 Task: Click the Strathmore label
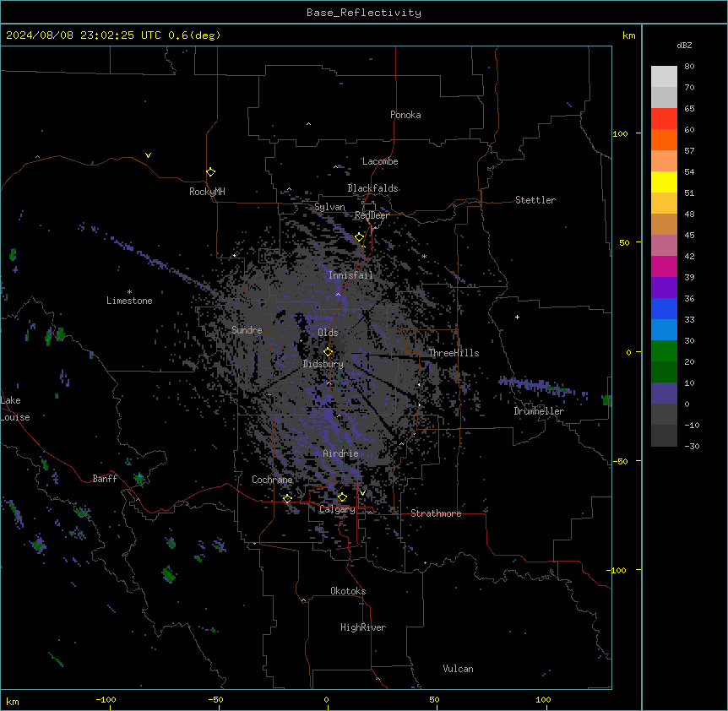tap(436, 513)
